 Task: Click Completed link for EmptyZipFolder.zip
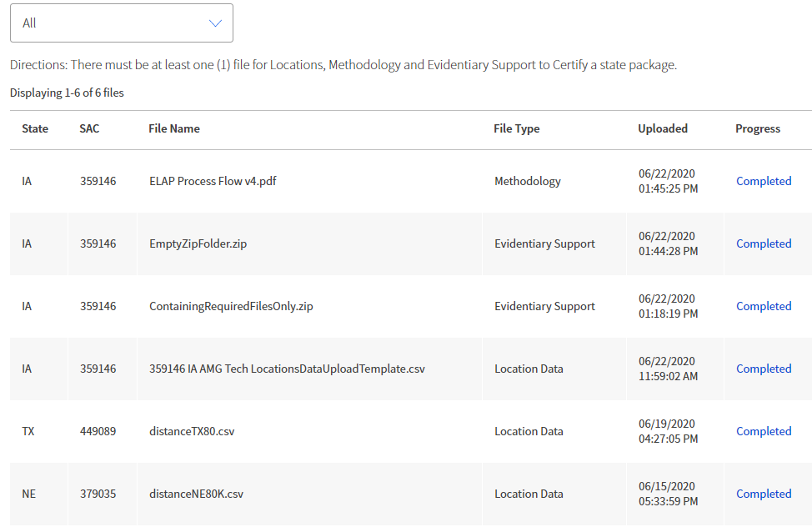[763, 243]
